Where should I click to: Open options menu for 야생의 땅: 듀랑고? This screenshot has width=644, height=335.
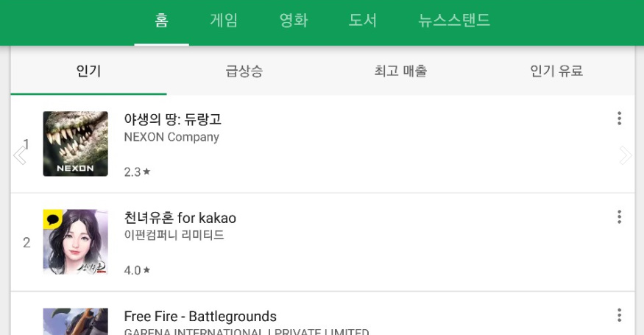[x=619, y=119]
